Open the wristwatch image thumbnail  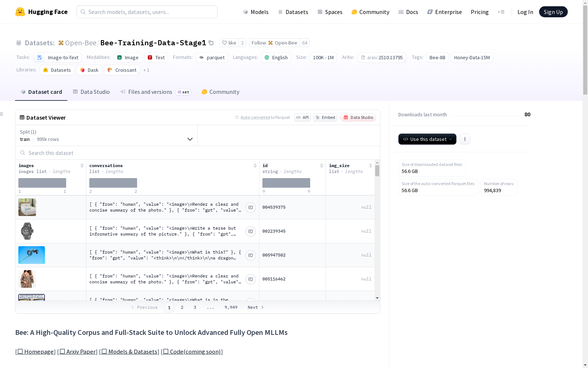(x=27, y=231)
